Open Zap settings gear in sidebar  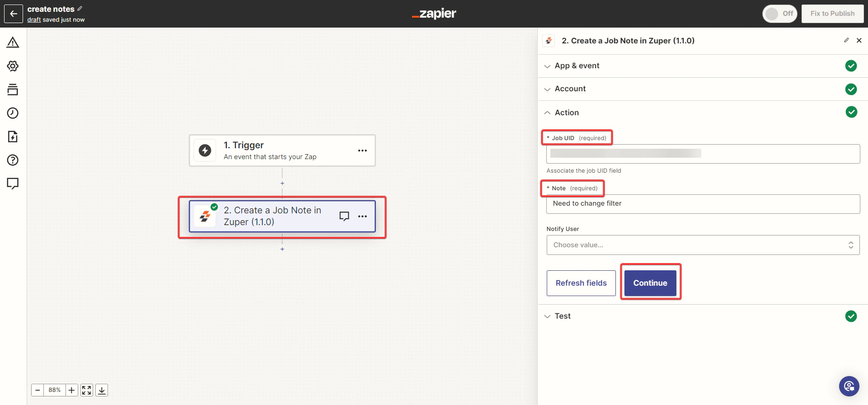[13, 66]
